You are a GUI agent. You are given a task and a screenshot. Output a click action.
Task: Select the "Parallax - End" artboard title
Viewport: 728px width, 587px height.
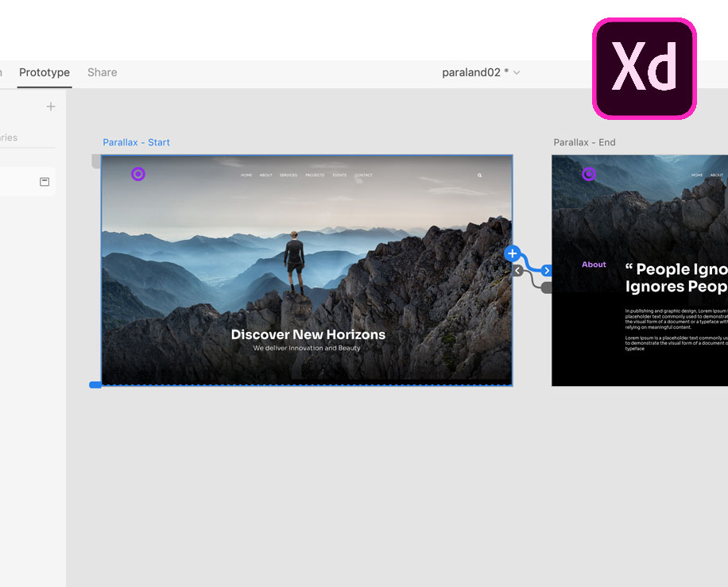click(x=584, y=142)
